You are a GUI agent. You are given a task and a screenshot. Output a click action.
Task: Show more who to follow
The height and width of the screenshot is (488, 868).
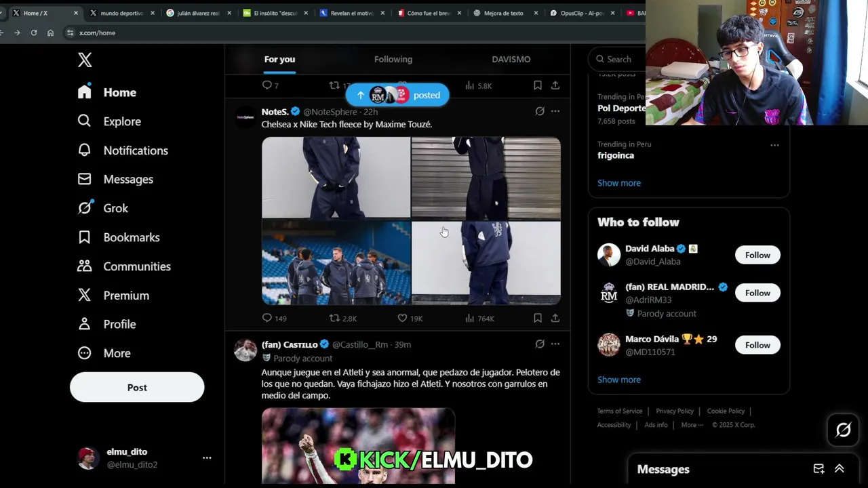619,380
